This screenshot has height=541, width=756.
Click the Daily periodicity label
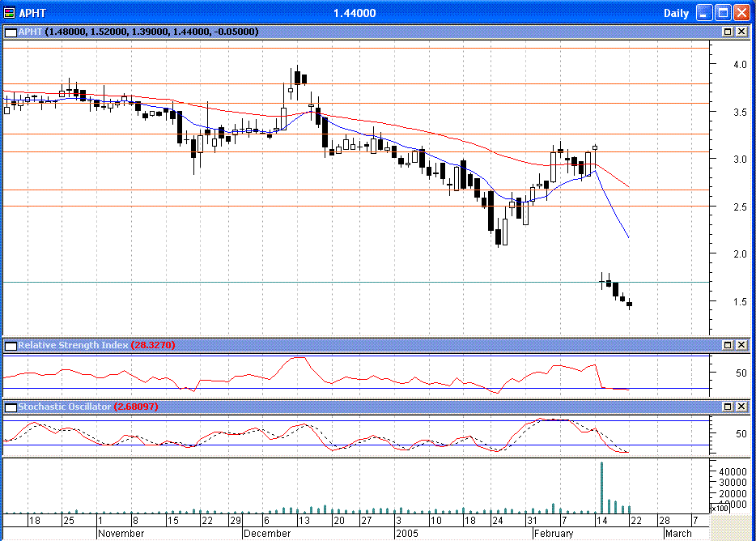676,14
